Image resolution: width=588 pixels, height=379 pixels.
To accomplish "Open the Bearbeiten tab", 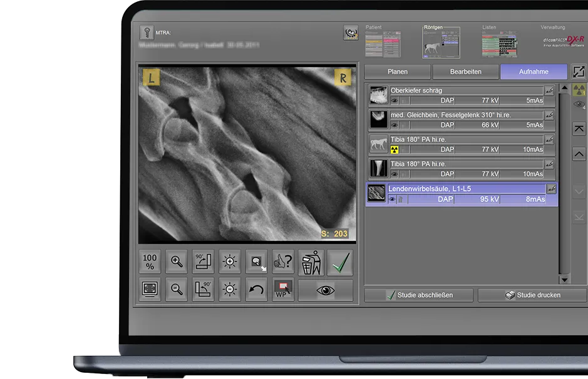I will pos(466,72).
